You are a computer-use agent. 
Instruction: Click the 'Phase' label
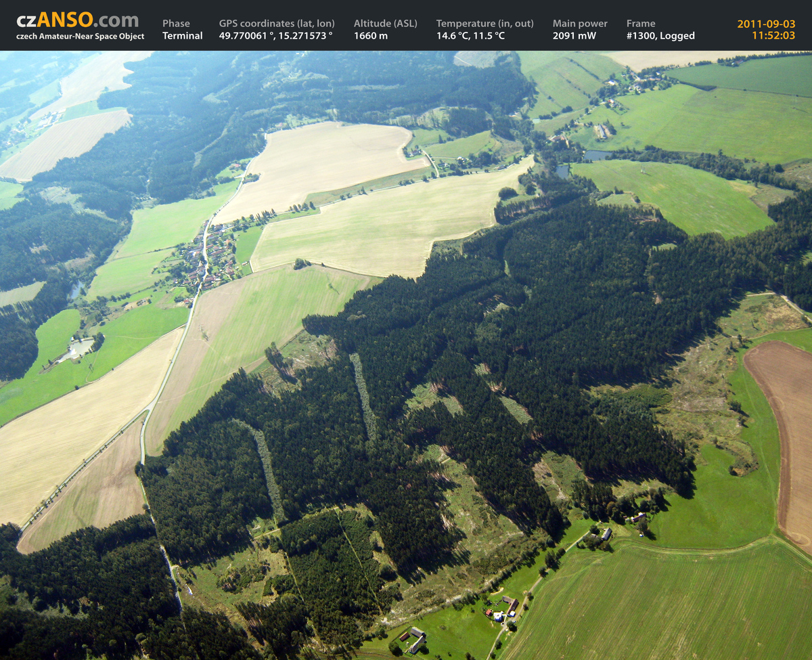click(176, 23)
